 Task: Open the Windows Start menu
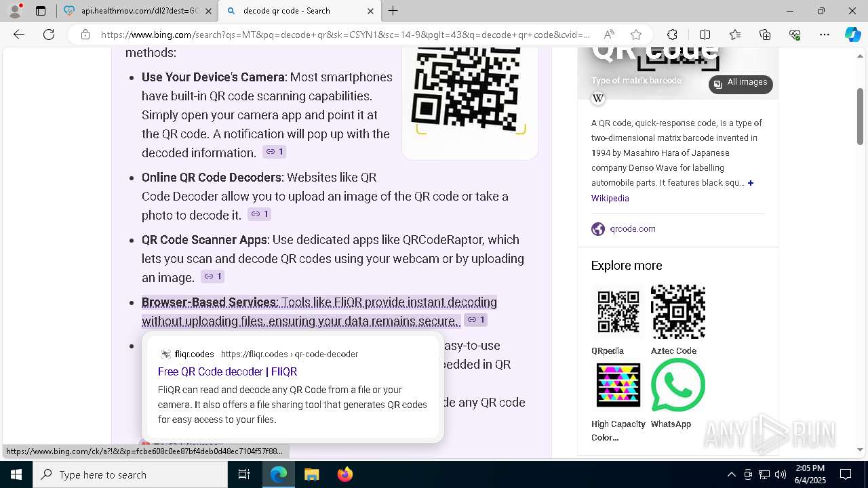(16, 474)
